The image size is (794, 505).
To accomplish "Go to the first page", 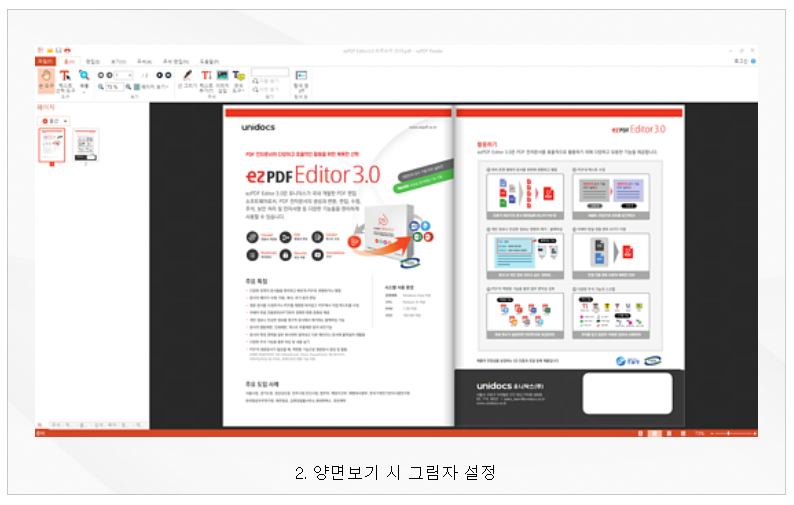I will (x=101, y=75).
